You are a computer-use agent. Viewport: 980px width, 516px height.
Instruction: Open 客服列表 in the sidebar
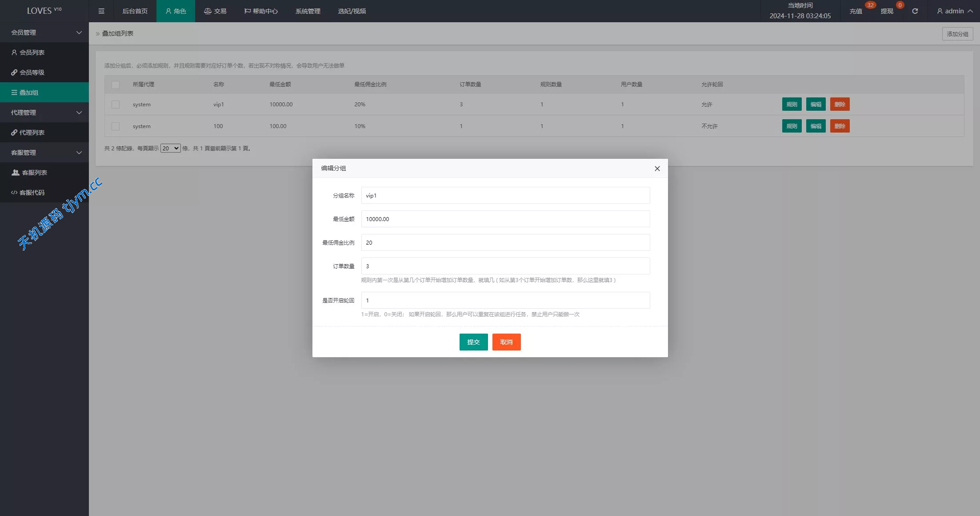[34, 173]
